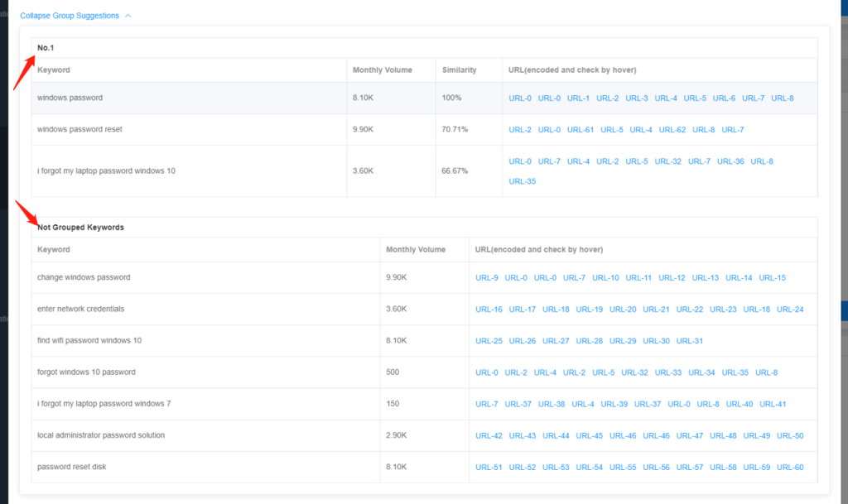Select the keyword 'change windows password'
Viewport: 848px width, 504px height.
84,277
